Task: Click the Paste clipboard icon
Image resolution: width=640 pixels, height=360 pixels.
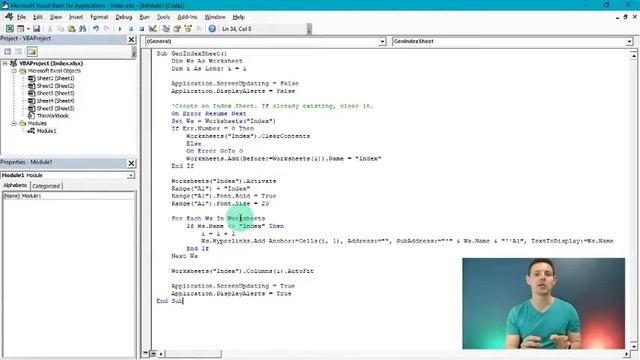Action: [x=71, y=29]
